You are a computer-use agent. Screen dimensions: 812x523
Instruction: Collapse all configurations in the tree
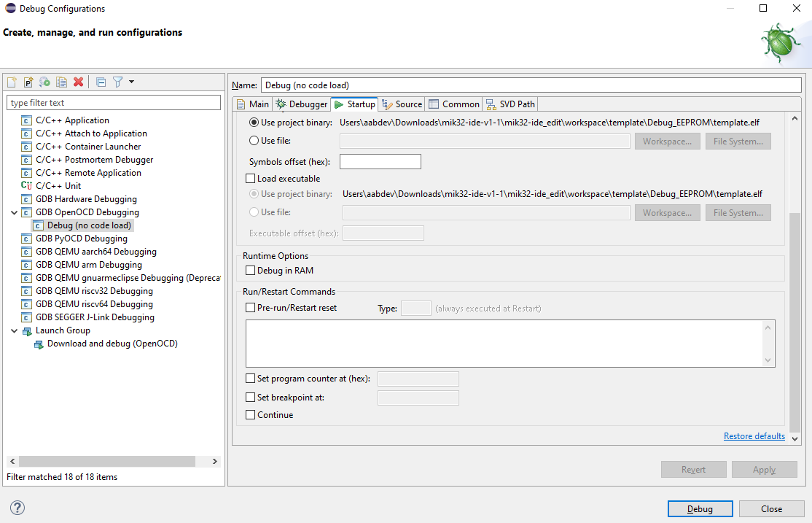click(x=101, y=82)
